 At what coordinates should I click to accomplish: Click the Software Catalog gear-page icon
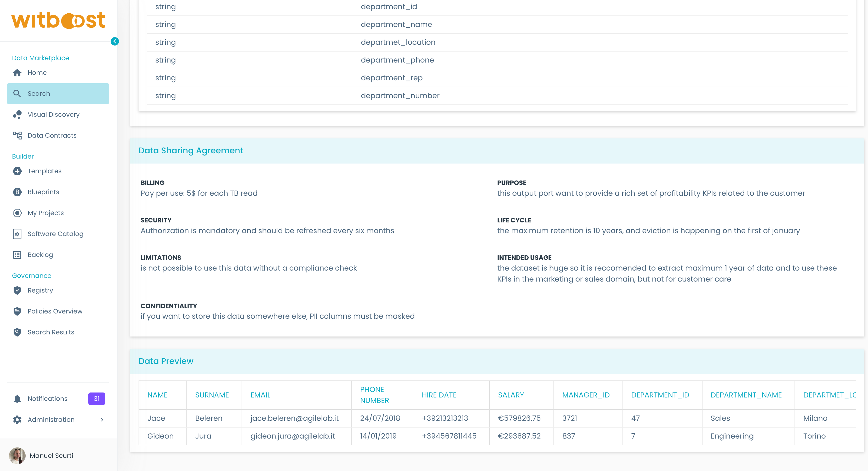coord(17,234)
